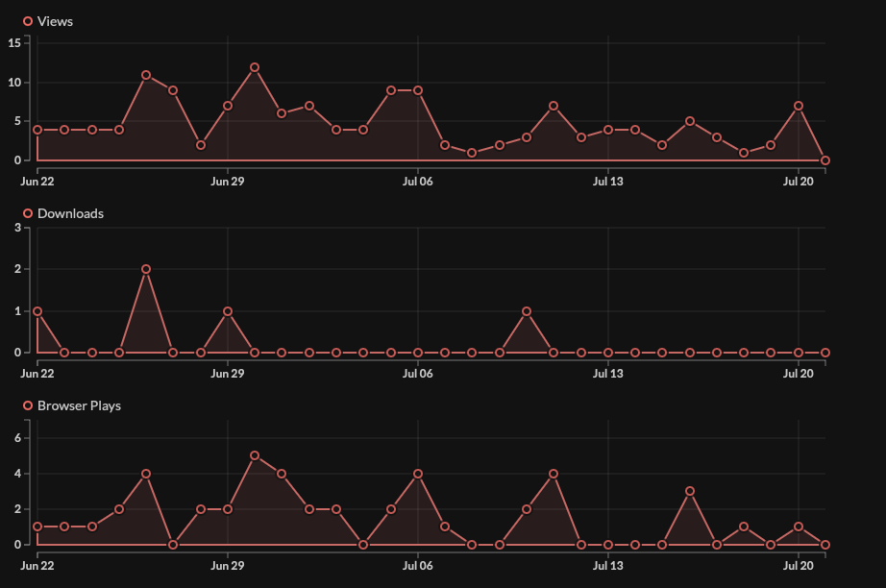Click the first Downloads point on Jun 22

[x=37, y=311]
